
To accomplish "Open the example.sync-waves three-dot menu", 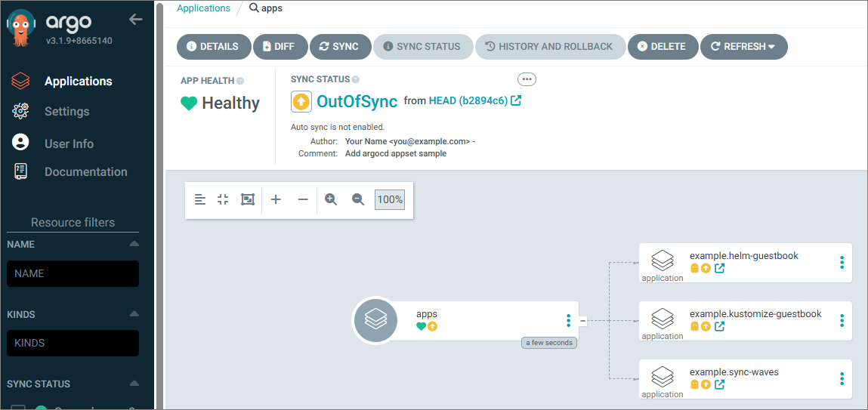I will pos(842,379).
